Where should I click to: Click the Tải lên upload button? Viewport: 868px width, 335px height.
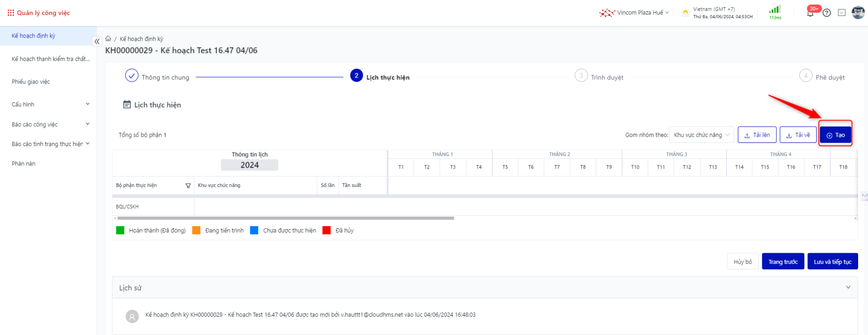[757, 135]
